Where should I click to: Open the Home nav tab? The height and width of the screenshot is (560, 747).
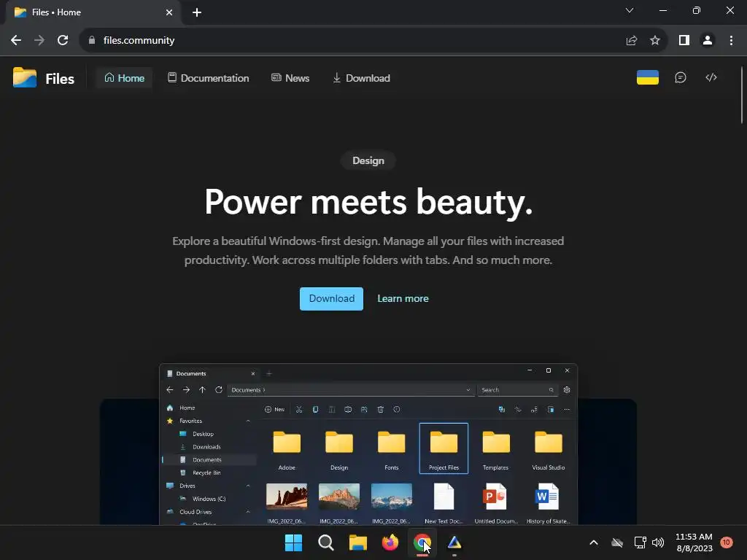coord(124,78)
